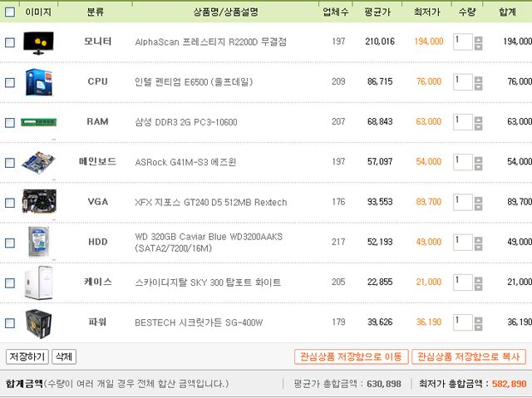Screen dimensions: 532x398
Task: Decrease quantity for the 케이스 row
Action: 479,287
